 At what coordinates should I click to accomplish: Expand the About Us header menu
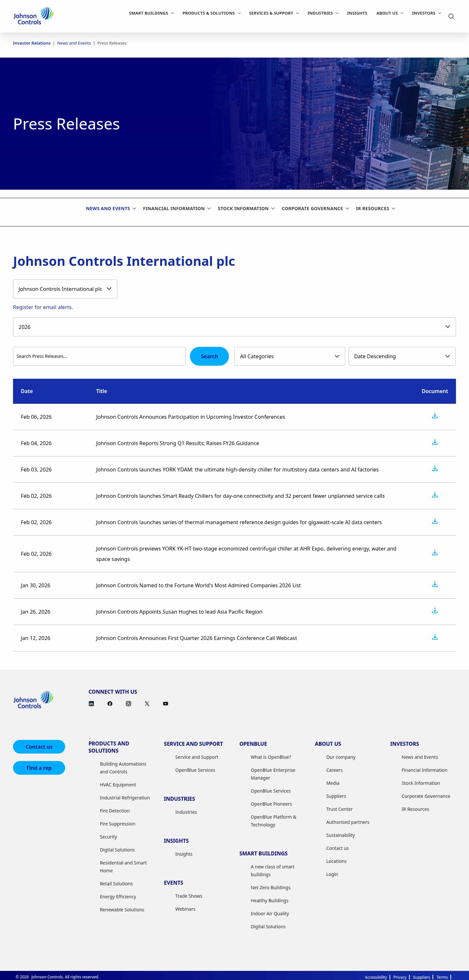pos(390,13)
